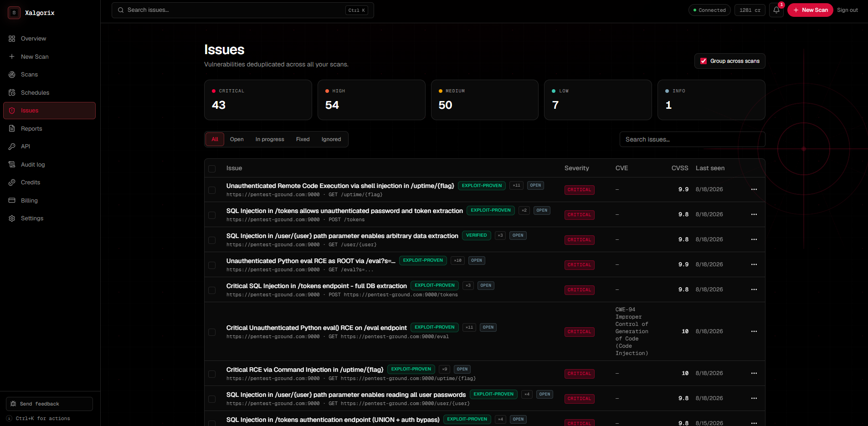Open notifications bell icon
This screenshot has width=868, height=426.
(776, 10)
